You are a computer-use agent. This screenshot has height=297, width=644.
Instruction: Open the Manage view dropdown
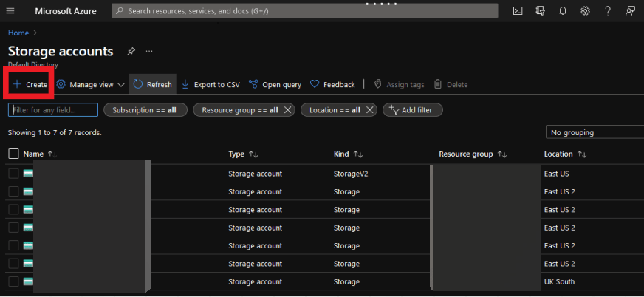pyautogui.click(x=90, y=85)
